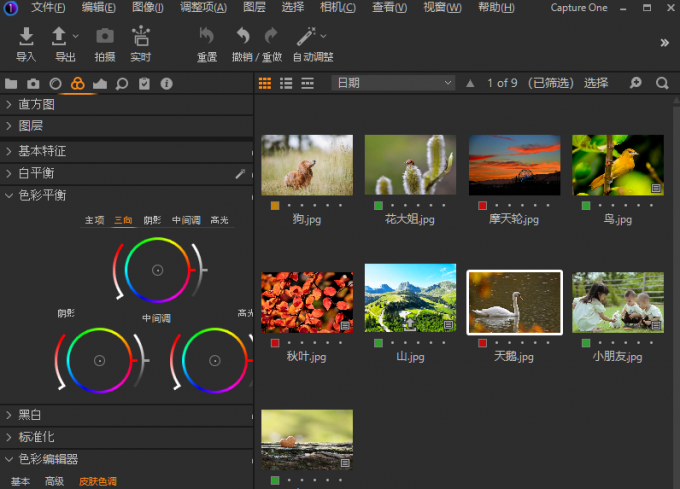
Task: Click the top color wheel center point
Action: [x=157, y=271]
